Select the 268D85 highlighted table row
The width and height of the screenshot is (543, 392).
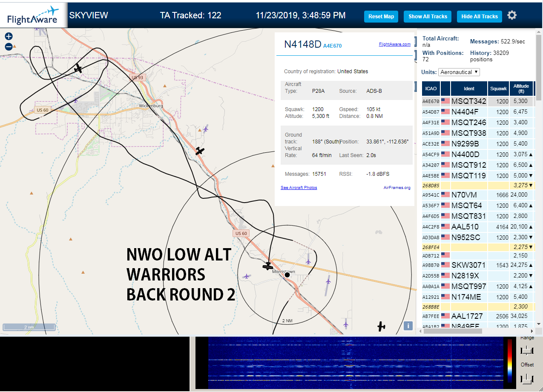coord(477,186)
